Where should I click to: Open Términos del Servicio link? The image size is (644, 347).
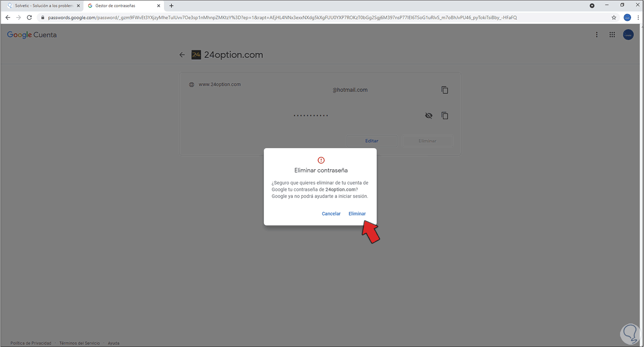79,343
